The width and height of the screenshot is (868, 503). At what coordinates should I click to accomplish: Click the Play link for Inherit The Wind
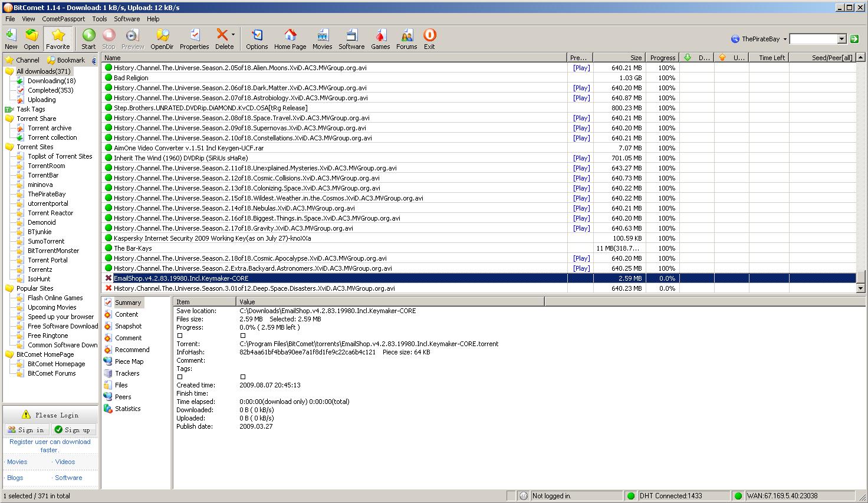(x=581, y=158)
